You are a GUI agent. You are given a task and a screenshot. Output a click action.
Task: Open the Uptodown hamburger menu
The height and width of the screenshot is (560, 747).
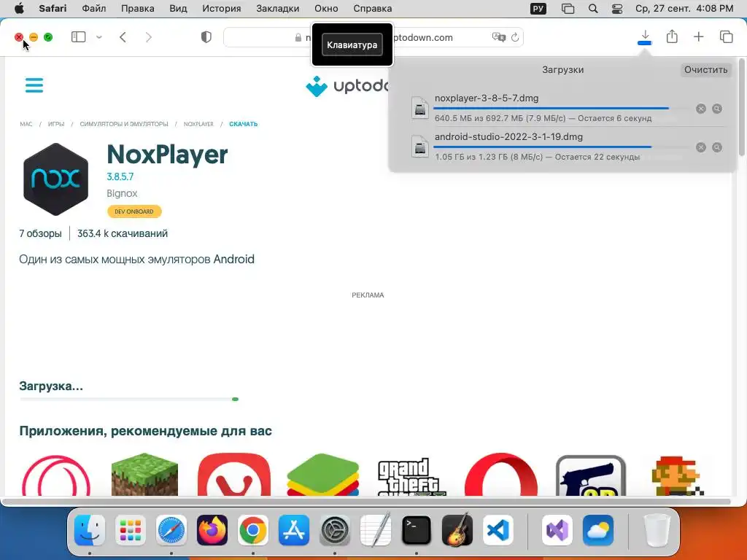coord(34,85)
